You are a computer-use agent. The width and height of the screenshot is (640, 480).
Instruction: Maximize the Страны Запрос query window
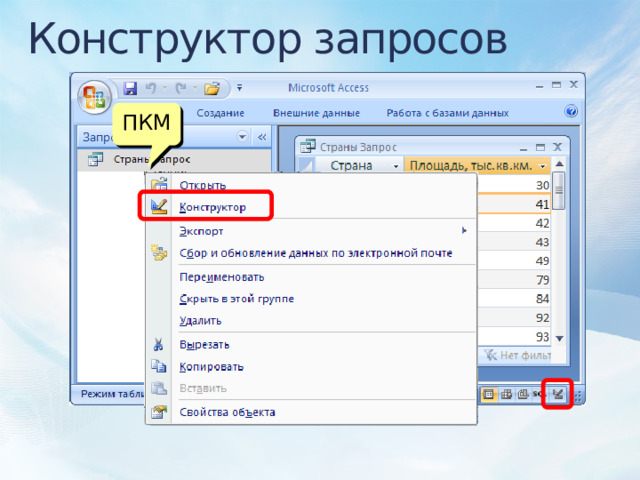tap(540, 147)
